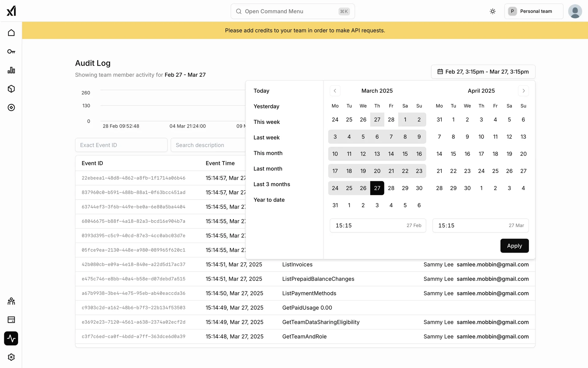Pick April 15 in the calendar
The image size is (588, 368).
point(453,154)
